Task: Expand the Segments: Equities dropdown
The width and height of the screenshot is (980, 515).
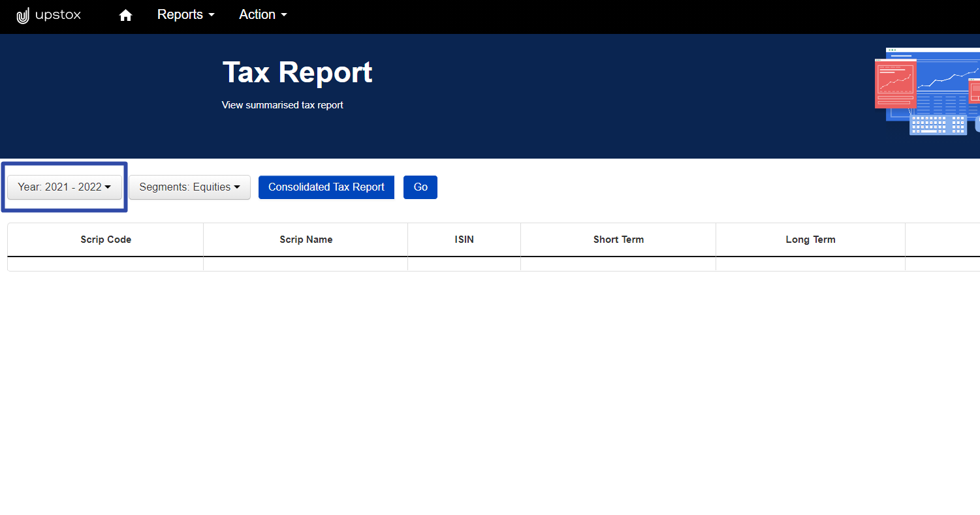Action: (190, 187)
